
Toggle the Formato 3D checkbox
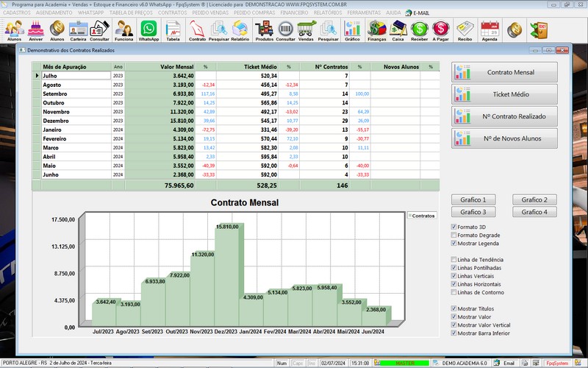453,227
